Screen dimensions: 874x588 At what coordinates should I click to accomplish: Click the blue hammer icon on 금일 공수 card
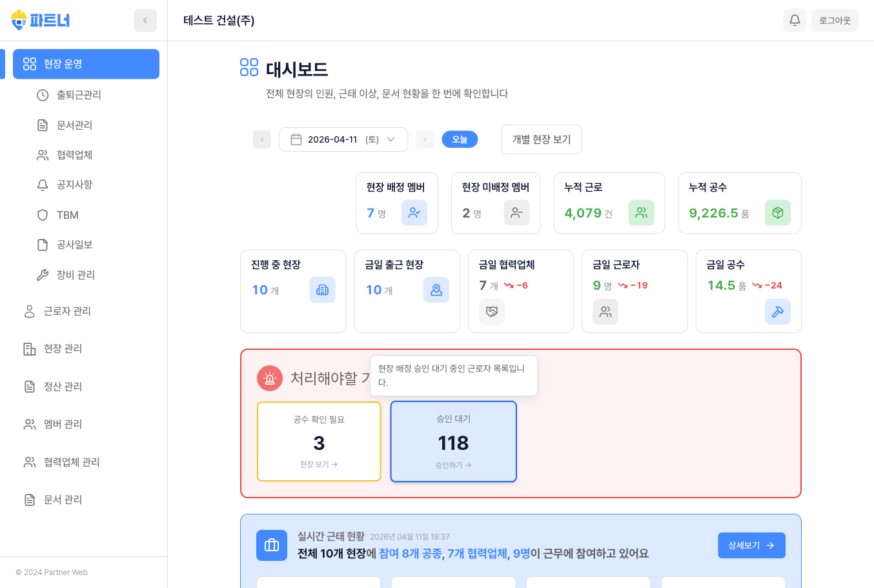[778, 312]
